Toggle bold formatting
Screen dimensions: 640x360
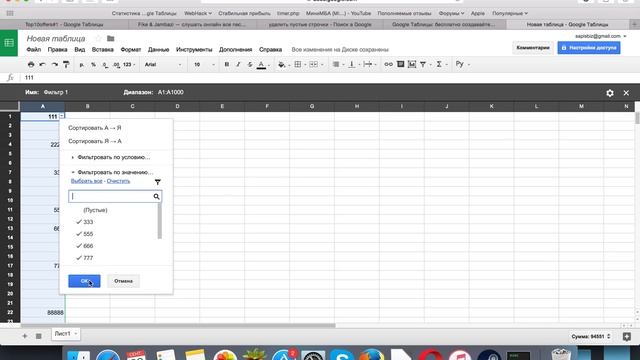(227, 64)
